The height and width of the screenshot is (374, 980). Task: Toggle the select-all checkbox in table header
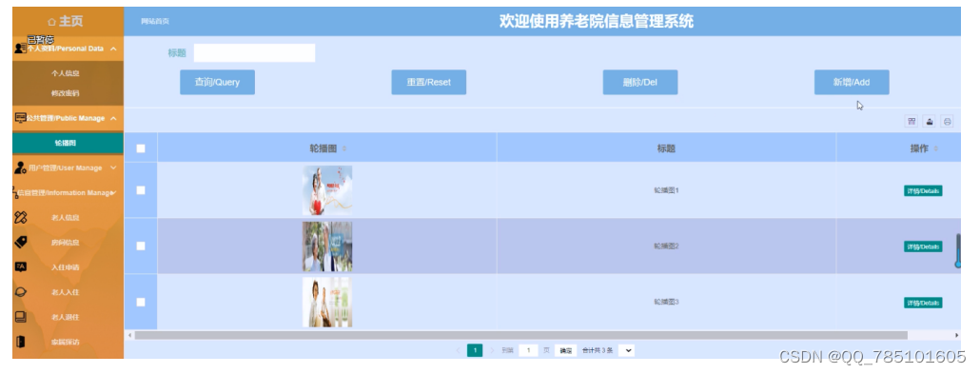tap(141, 148)
